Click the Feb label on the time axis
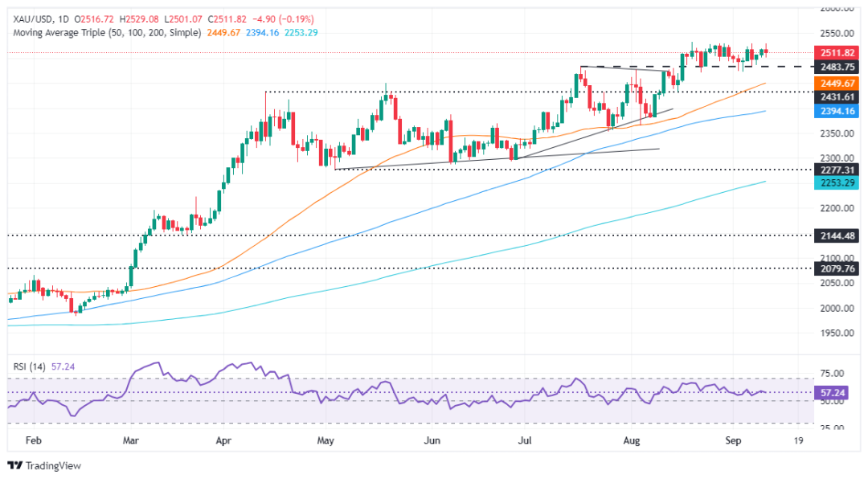Screen dimensions: 868x479 pyautogui.click(x=33, y=440)
